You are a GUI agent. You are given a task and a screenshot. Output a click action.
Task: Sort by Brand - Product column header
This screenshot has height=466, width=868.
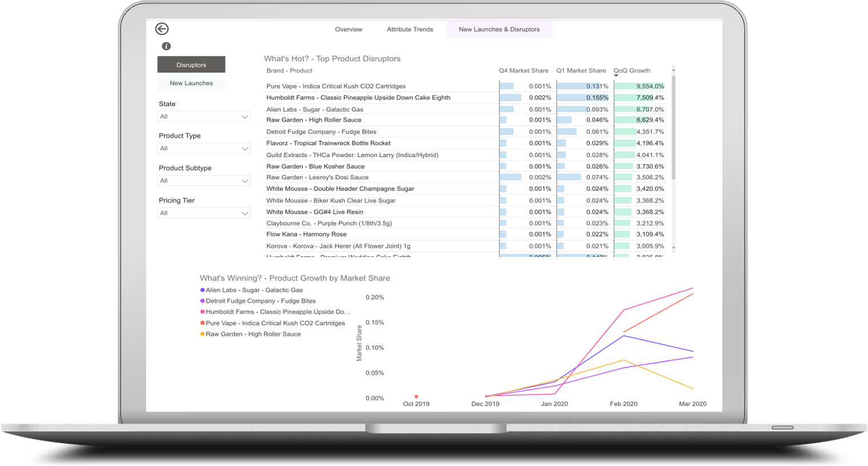[290, 71]
